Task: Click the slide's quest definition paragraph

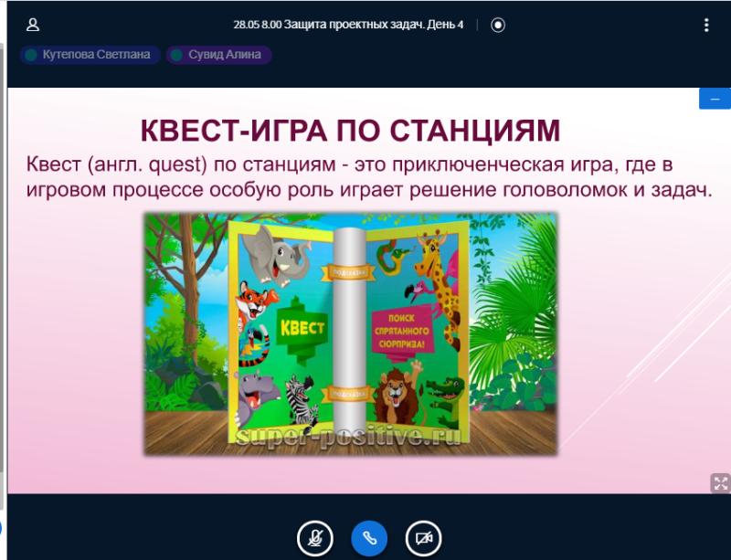Action: 368,177
